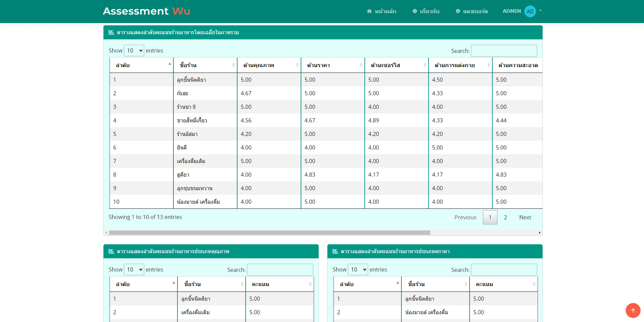Image resolution: width=644 pixels, height=322 pixels.
Task: Sort quality table by คะแนน column
Action: (280, 284)
